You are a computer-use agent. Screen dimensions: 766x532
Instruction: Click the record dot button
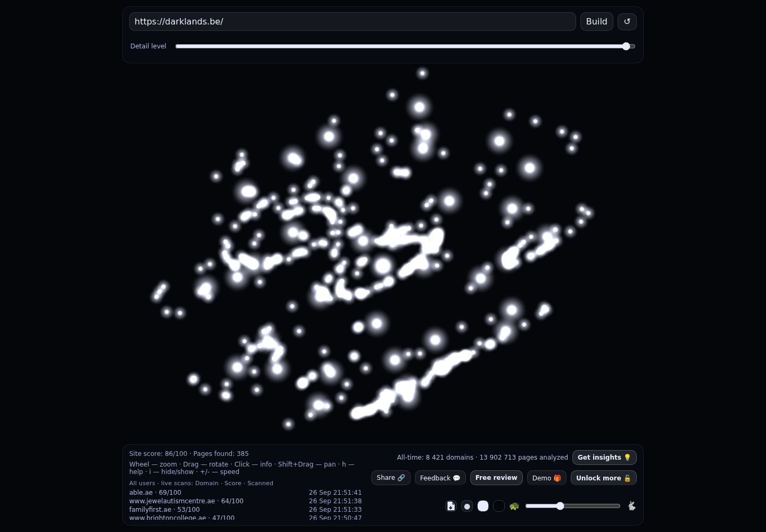click(467, 506)
